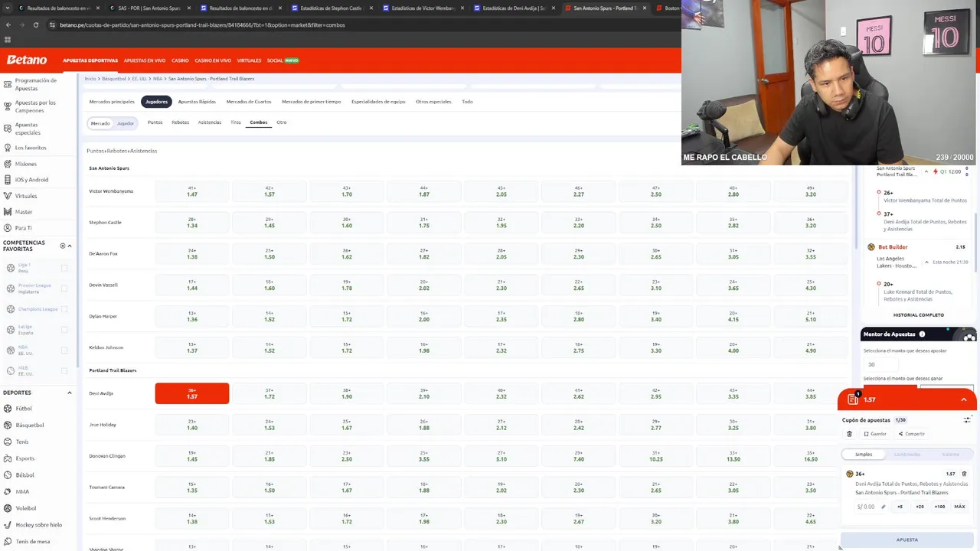Reload the page in the browser
This screenshot has width=980, height=551.
click(35, 25)
